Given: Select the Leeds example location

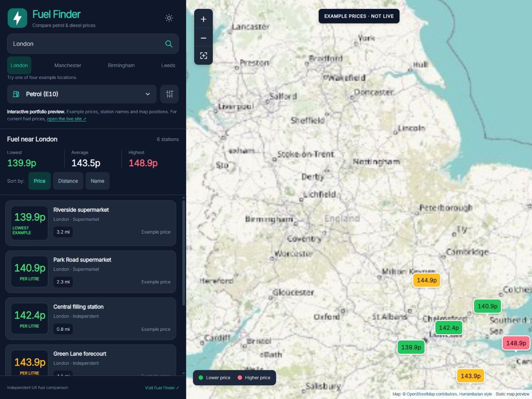Looking at the screenshot, I should [x=168, y=65].
